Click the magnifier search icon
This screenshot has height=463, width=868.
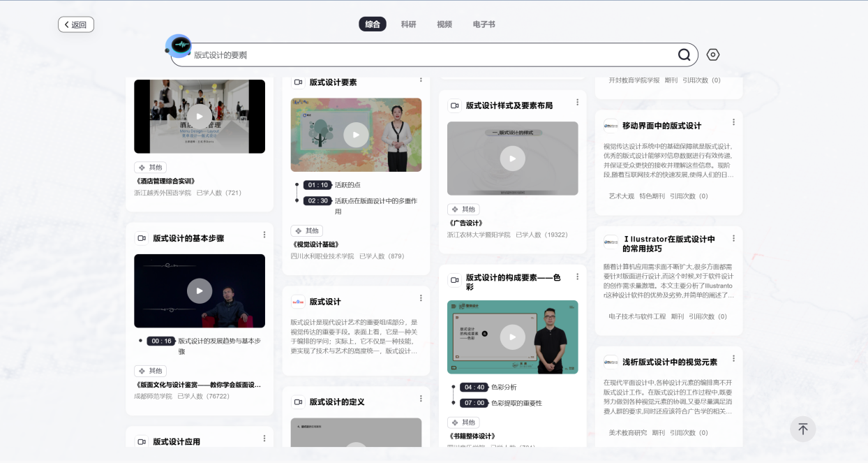(x=684, y=54)
